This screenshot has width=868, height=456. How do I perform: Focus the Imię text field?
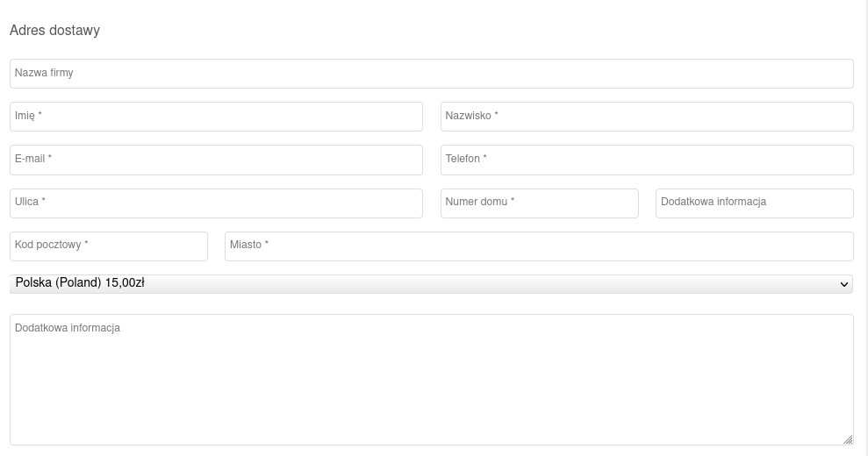pyautogui.click(x=216, y=117)
